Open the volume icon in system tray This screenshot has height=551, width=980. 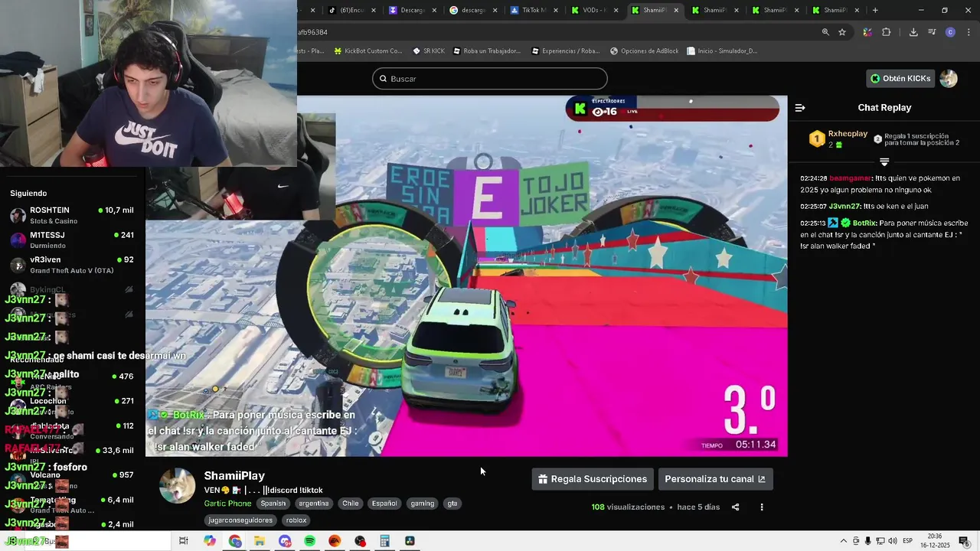(x=893, y=541)
